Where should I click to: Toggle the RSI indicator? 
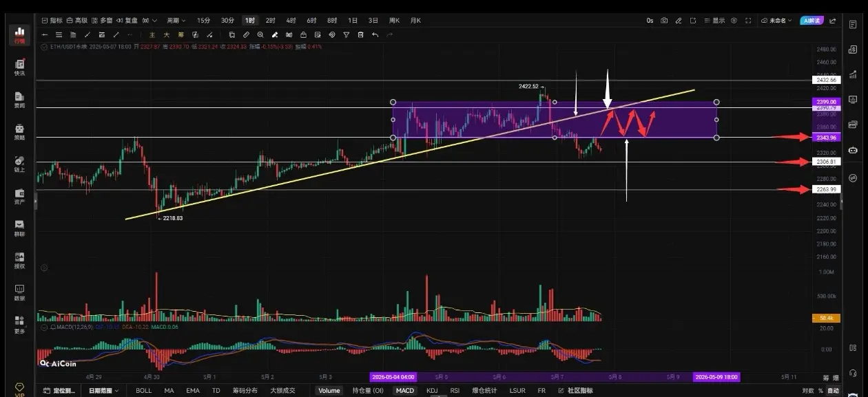coord(455,390)
